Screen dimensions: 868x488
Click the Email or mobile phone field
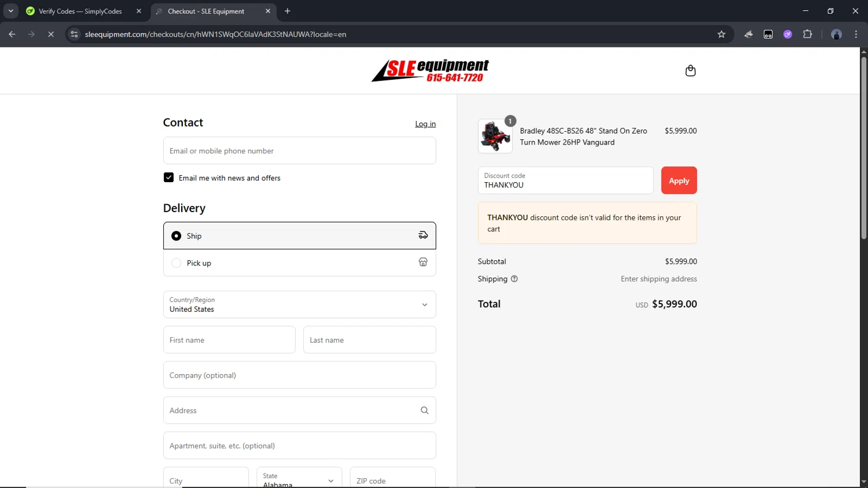(299, 151)
